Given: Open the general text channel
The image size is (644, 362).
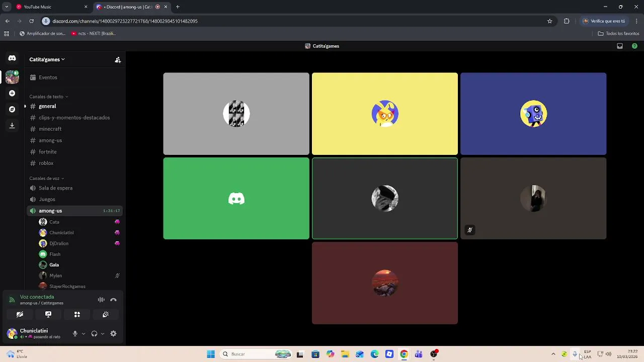Looking at the screenshot, I should pos(74,106).
